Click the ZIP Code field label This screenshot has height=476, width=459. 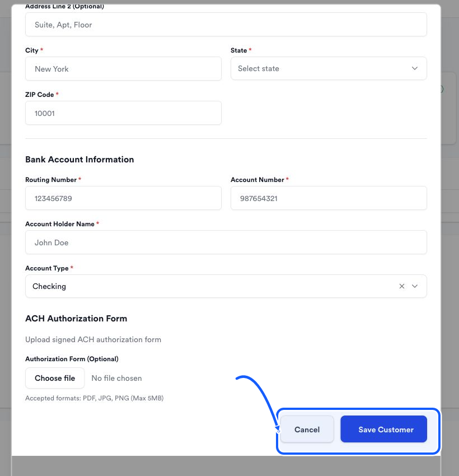tap(39, 95)
